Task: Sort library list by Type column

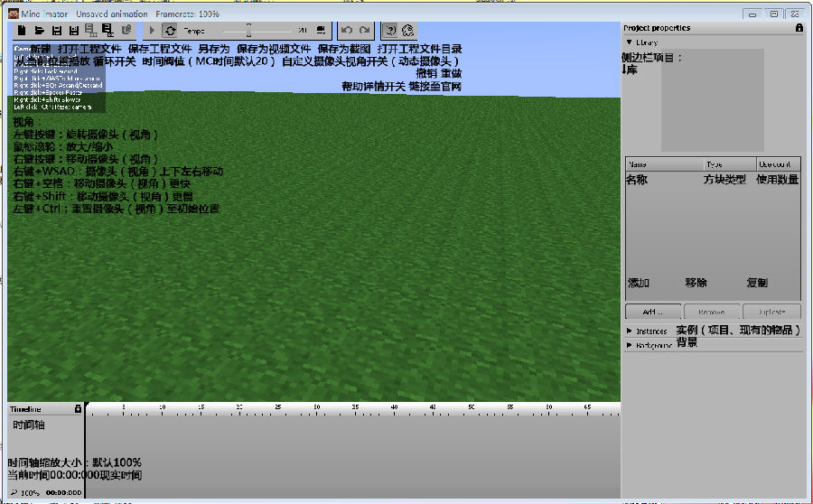Action: (x=730, y=164)
